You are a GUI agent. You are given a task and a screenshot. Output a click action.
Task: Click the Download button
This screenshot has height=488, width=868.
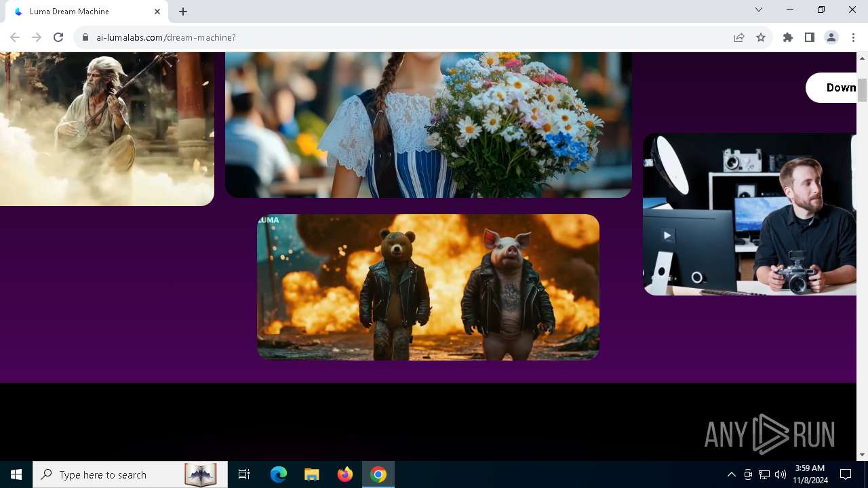831,87
